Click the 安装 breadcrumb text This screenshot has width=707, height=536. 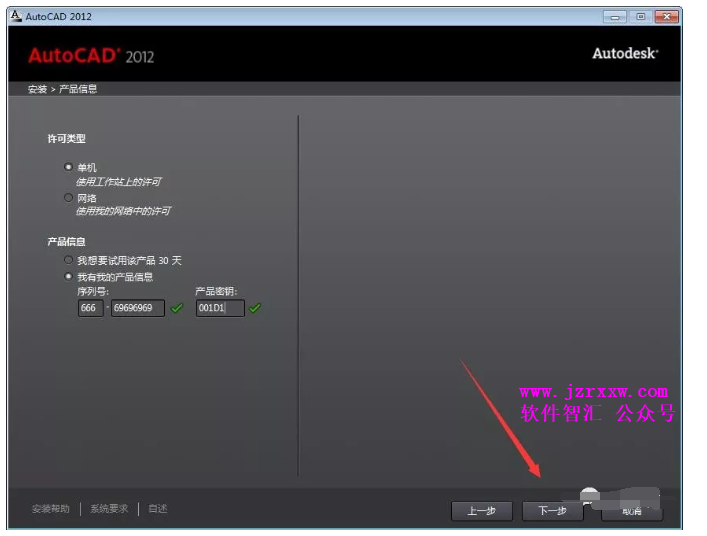[37, 89]
